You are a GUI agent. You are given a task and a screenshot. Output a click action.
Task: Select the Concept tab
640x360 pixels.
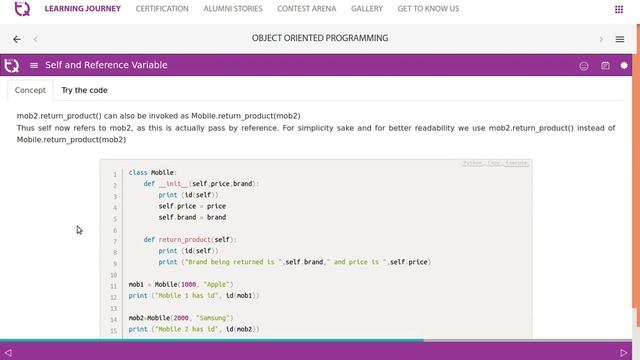[30, 90]
